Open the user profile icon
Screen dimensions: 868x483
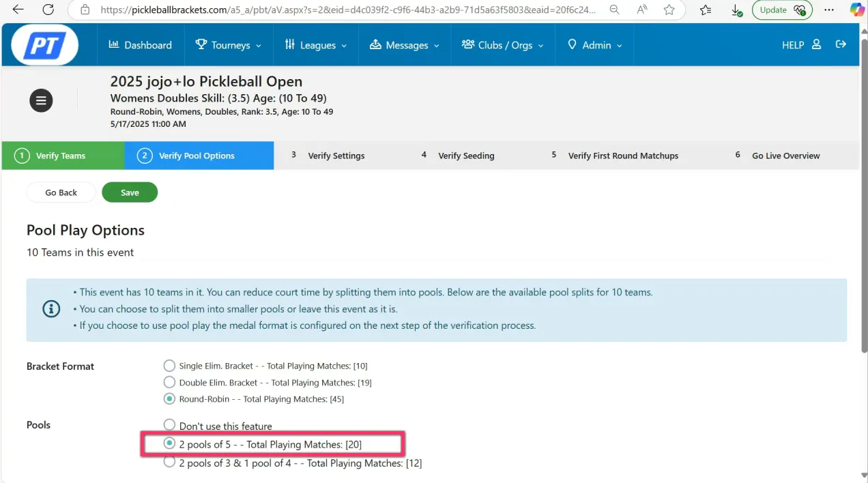pyautogui.click(x=816, y=44)
